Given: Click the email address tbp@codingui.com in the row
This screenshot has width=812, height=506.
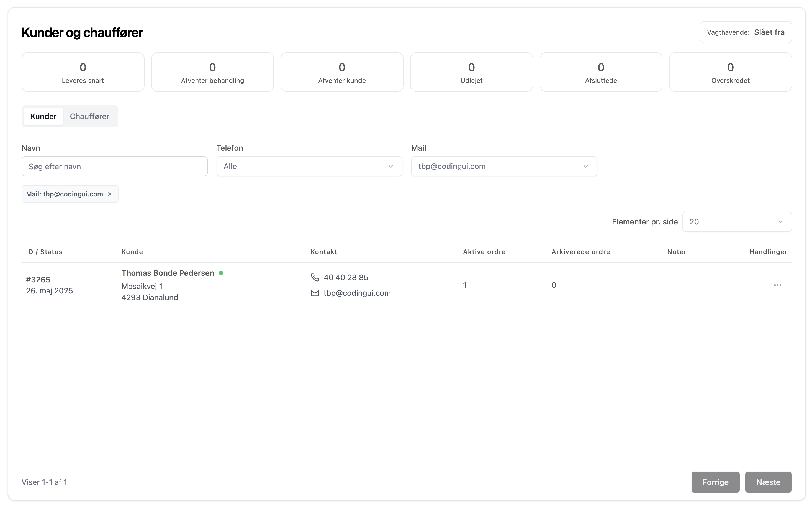Looking at the screenshot, I should click(x=357, y=293).
